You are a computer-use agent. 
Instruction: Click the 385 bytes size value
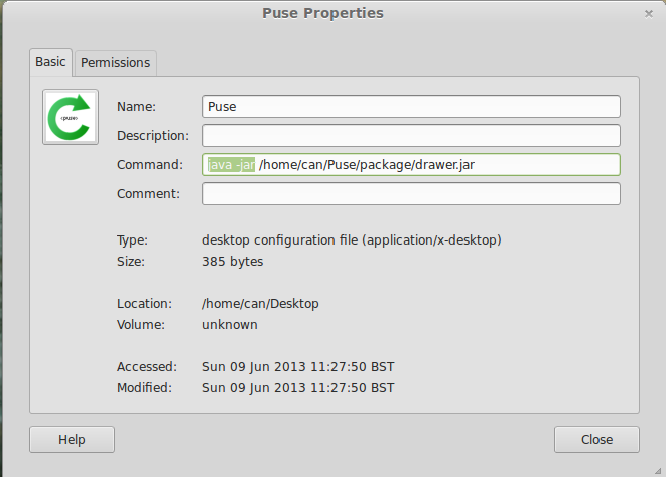click(233, 262)
